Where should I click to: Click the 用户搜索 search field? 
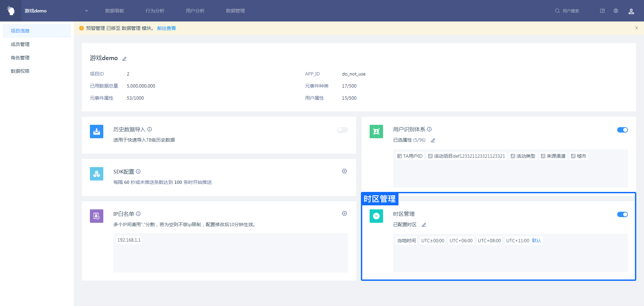click(x=571, y=11)
